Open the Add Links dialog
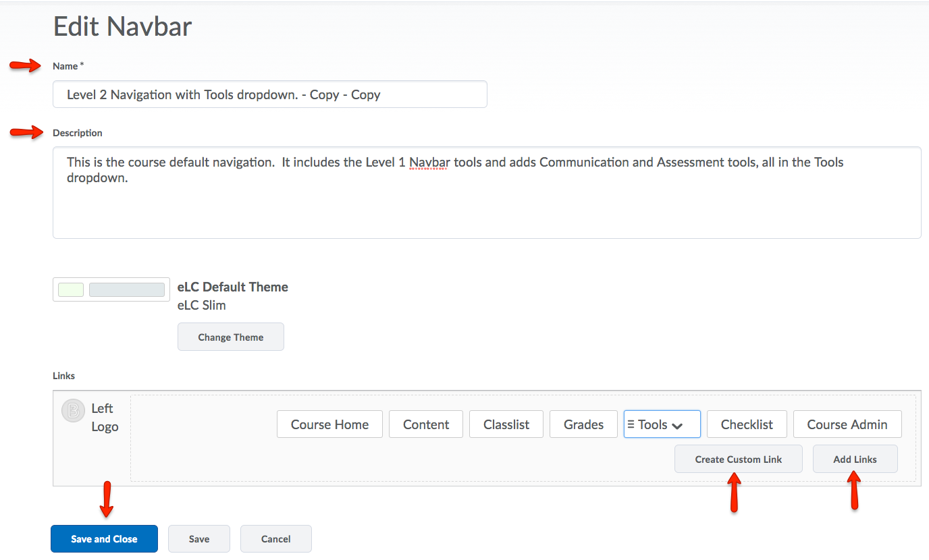The image size is (929, 560). tap(855, 459)
